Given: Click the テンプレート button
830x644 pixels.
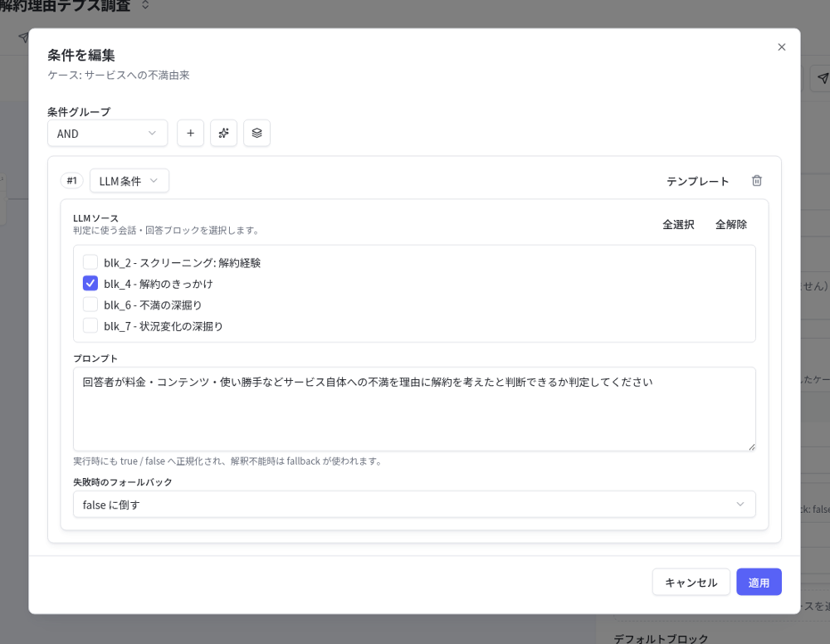Looking at the screenshot, I should pyautogui.click(x=697, y=181).
